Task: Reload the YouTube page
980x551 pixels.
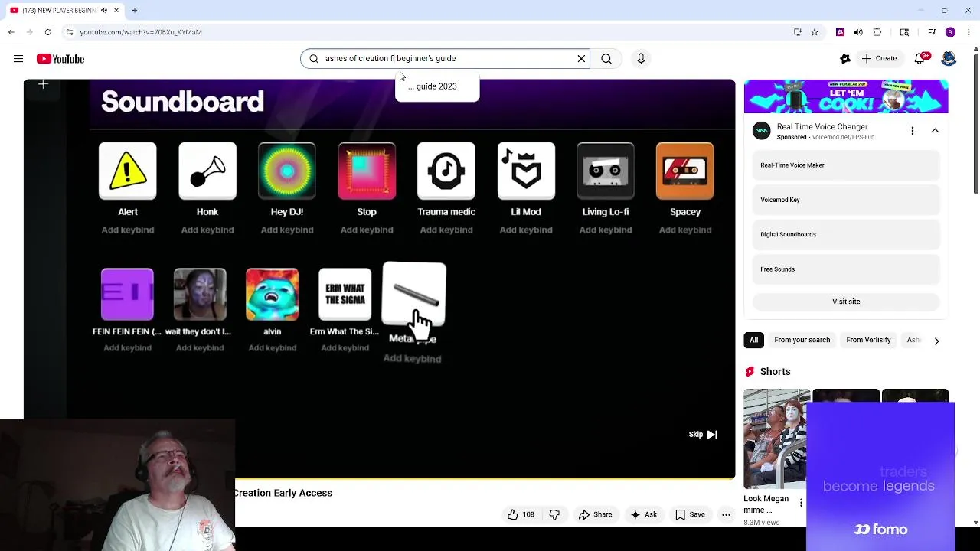Action: (x=48, y=32)
